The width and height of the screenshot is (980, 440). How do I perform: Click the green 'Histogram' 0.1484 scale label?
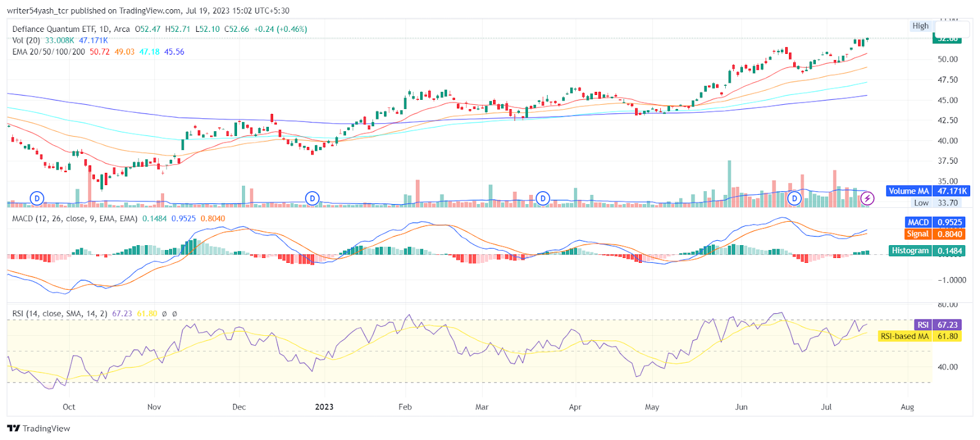(x=927, y=251)
